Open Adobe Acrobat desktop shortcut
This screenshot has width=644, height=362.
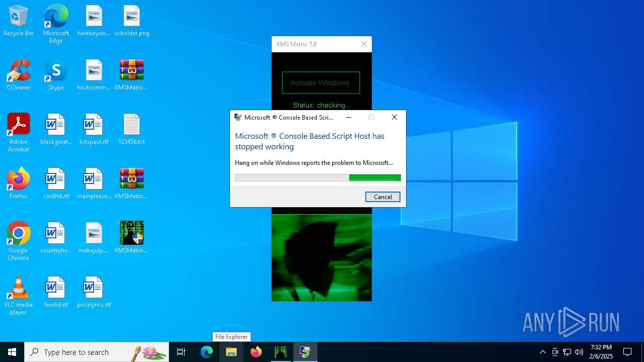[x=19, y=133]
